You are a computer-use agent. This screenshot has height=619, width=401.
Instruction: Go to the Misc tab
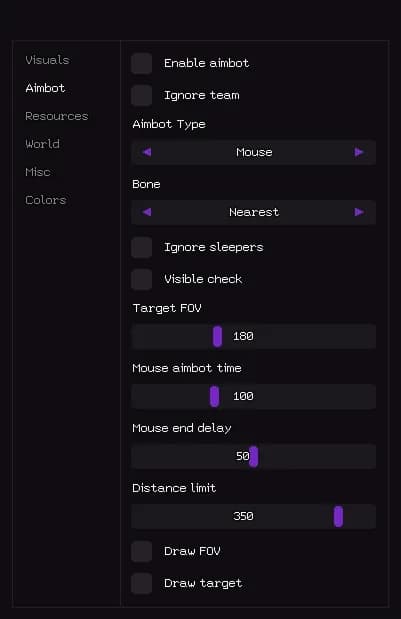pos(38,172)
